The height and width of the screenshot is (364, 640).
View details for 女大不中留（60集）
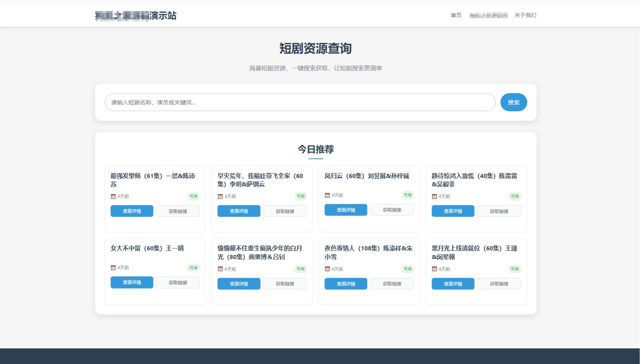[x=132, y=283]
